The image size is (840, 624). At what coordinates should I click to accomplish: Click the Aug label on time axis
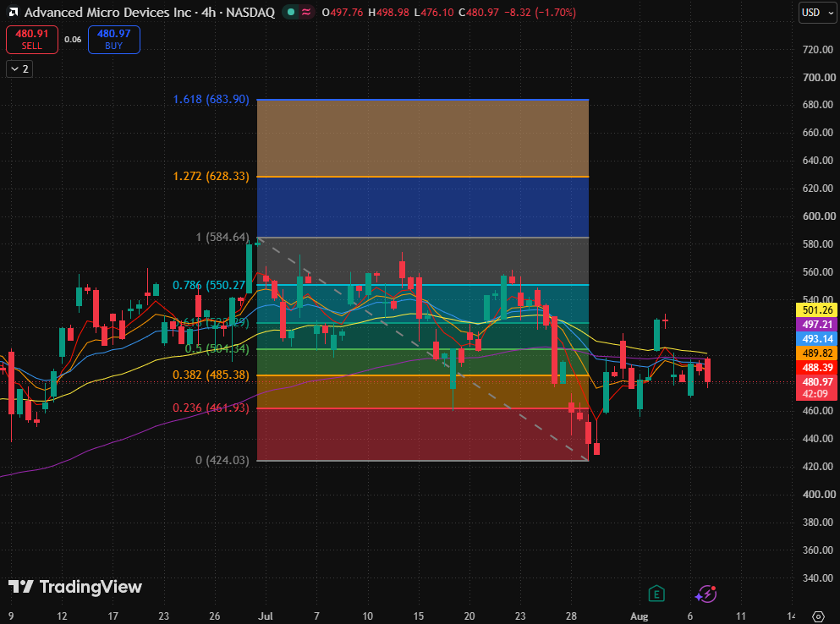640,616
